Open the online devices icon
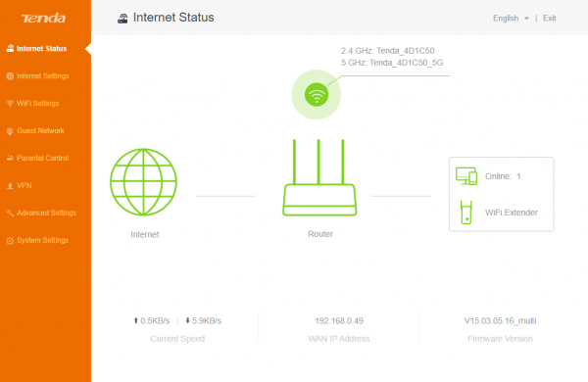 click(x=466, y=176)
